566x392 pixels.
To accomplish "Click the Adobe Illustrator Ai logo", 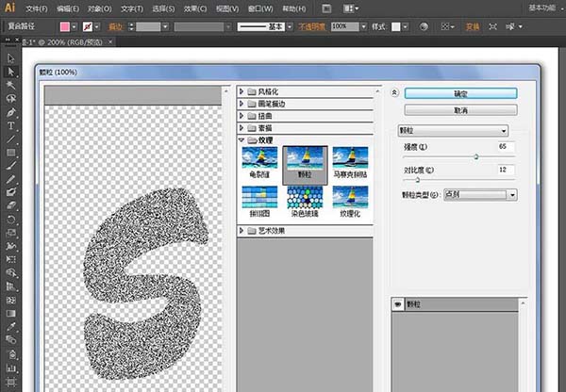I will click(9, 8).
